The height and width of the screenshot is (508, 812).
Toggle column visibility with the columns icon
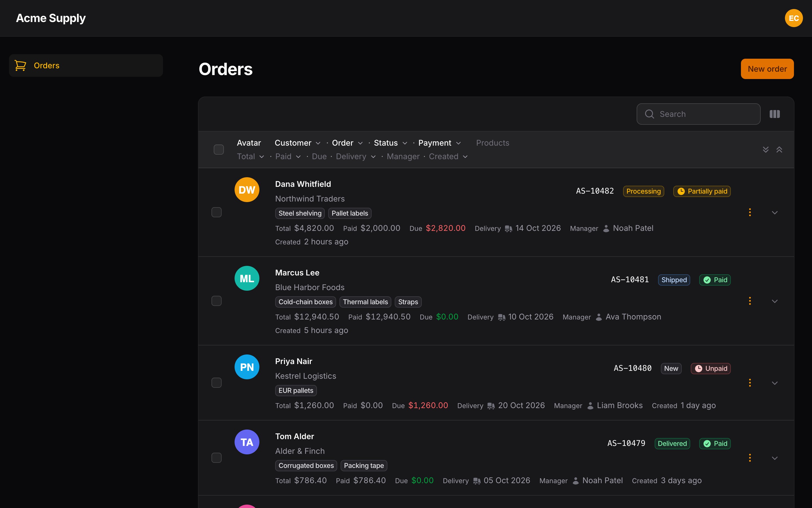tap(775, 114)
